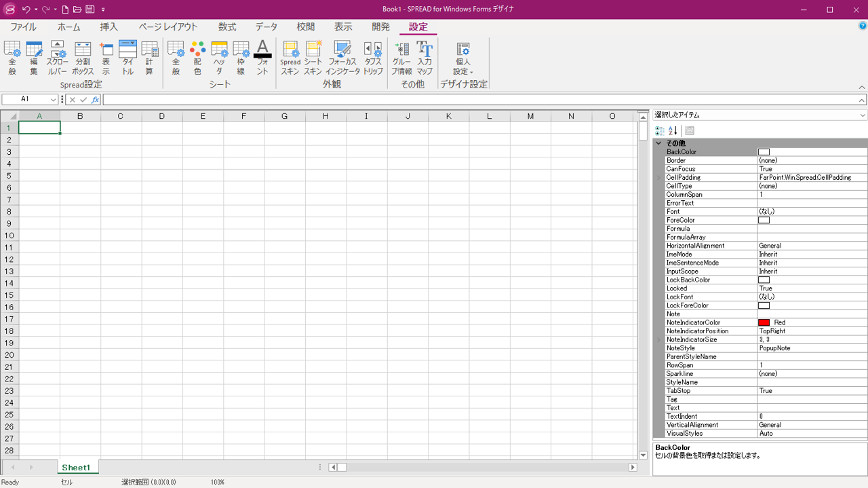Click the fx insert function icon

tap(95, 100)
